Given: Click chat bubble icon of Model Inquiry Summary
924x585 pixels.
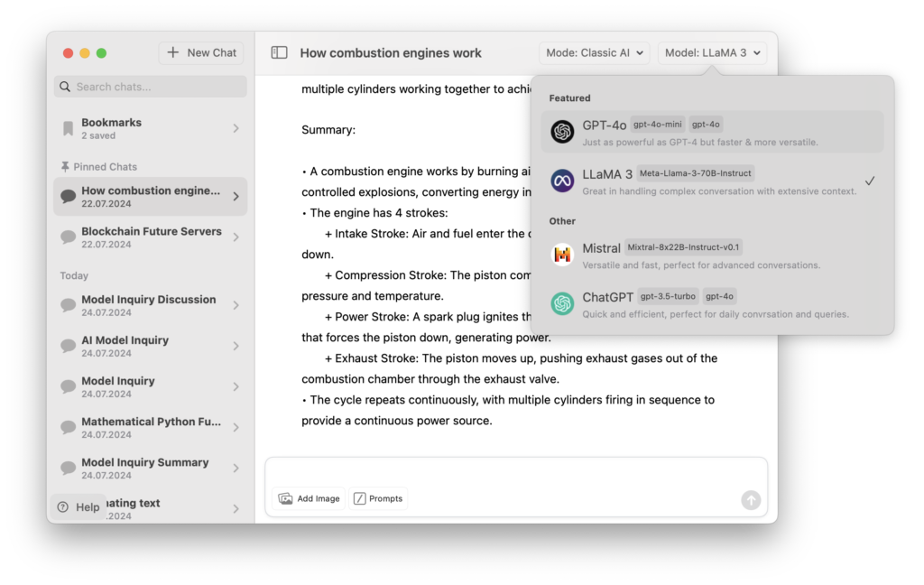Looking at the screenshot, I should 68,469.
